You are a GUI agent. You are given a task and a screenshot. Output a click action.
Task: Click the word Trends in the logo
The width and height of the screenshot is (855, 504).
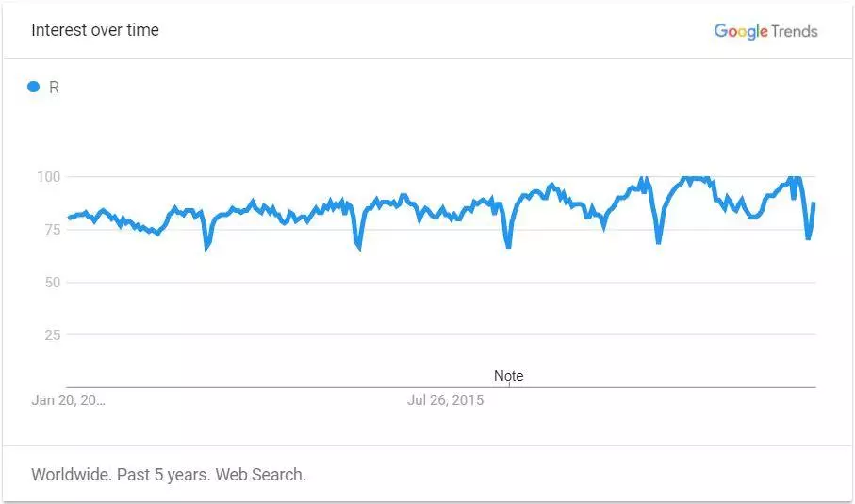(x=795, y=31)
